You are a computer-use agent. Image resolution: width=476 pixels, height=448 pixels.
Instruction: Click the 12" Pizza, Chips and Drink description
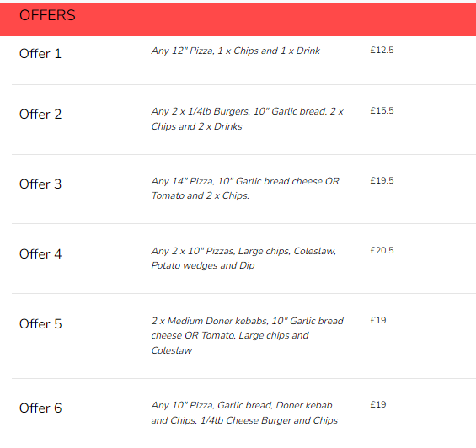(x=236, y=51)
